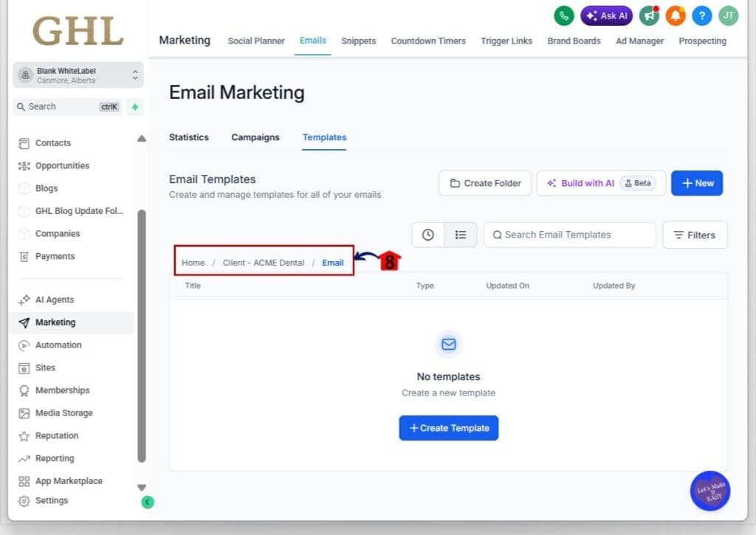Collapse sidebar with green arrow button

coord(148,502)
